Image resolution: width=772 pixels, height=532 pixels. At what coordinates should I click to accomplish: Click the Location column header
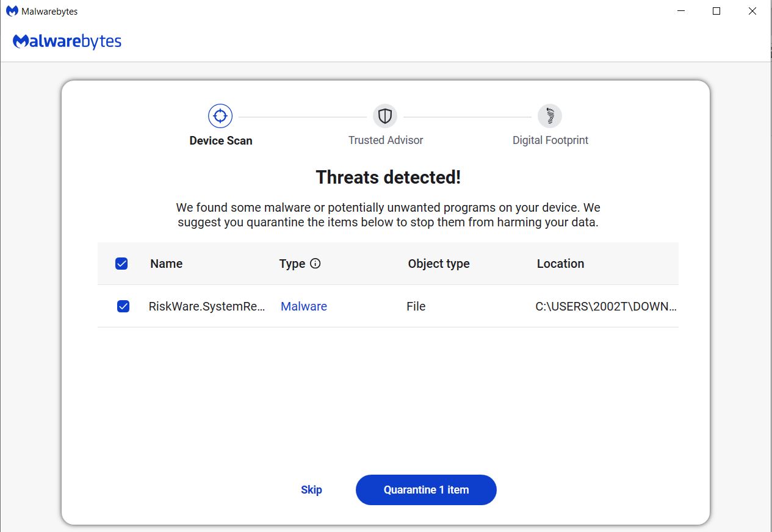[x=561, y=264]
